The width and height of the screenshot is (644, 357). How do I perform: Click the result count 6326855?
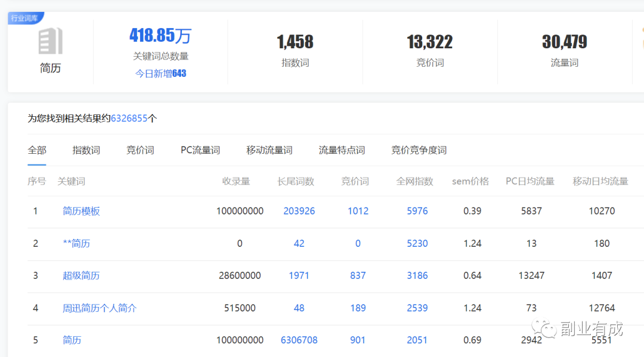(129, 118)
